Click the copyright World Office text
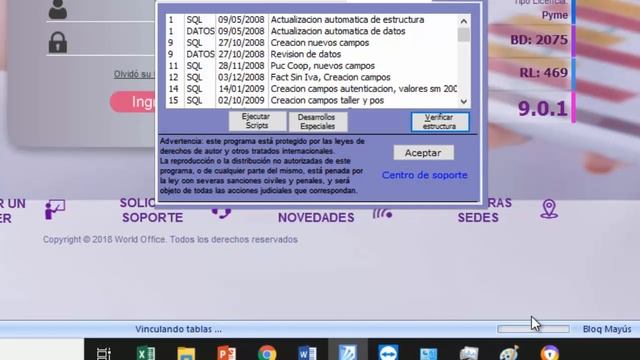 pos(170,240)
